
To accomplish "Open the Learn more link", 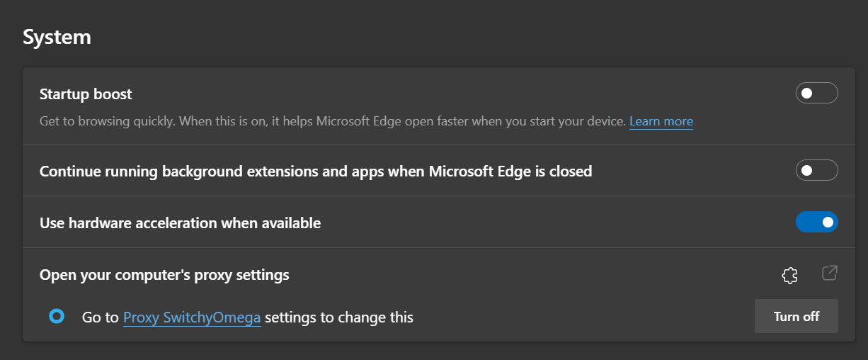I will click(661, 121).
